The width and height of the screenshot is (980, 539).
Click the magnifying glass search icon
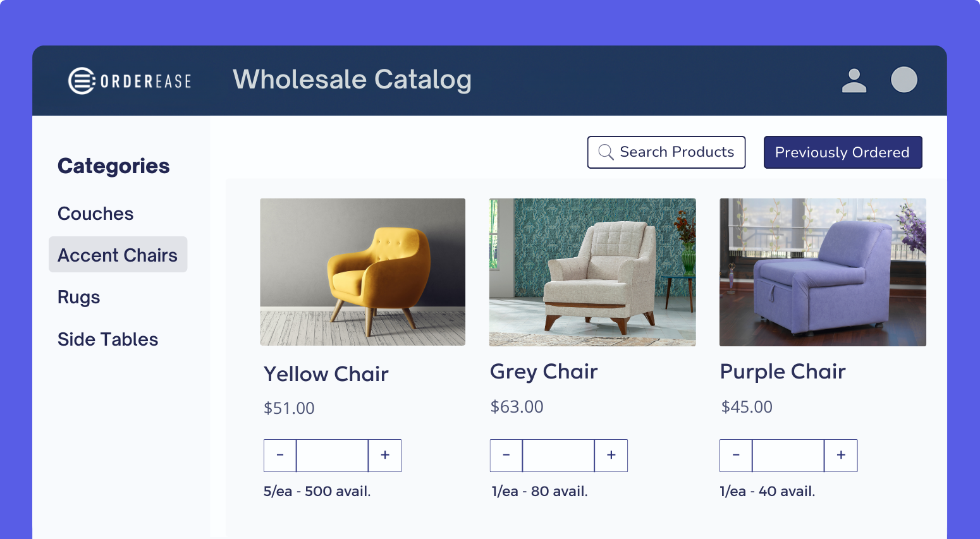click(606, 152)
